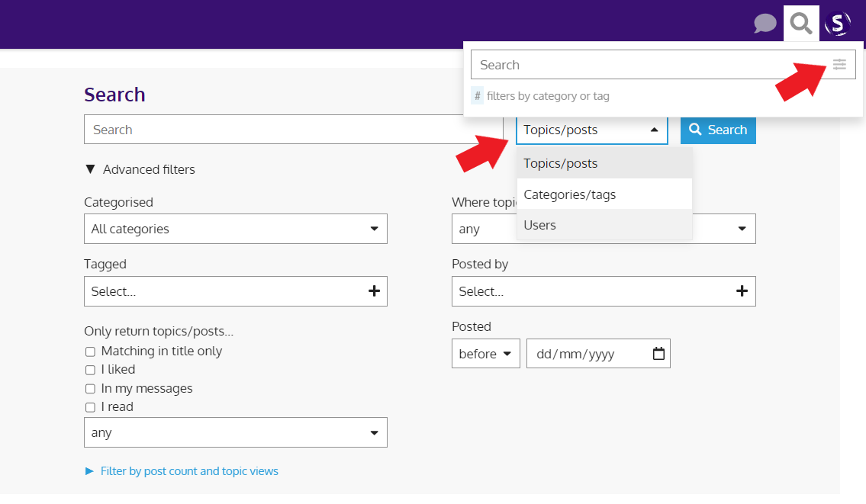Image resolution: width=866 pixels, height=504 pixels.
Task: Check the In my messages option
Action: (x=90, y=389)
